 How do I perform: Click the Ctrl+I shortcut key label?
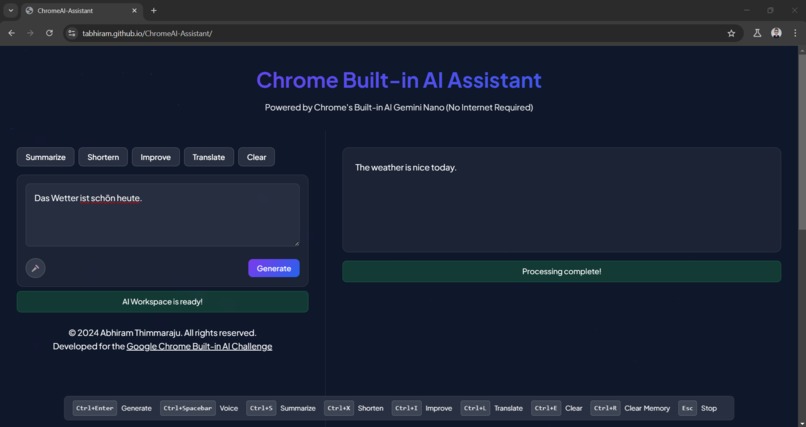tap(407, 409)
